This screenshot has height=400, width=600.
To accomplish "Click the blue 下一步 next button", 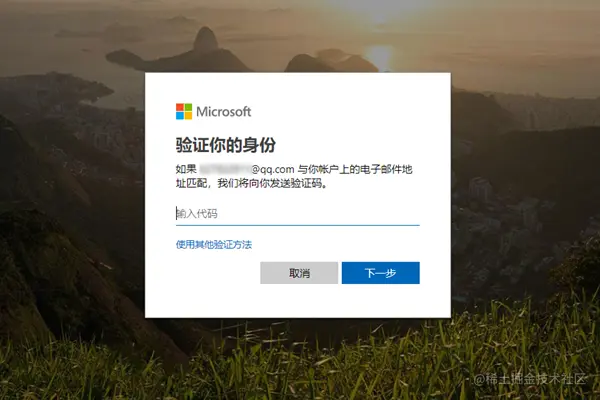I will point(381,273).
